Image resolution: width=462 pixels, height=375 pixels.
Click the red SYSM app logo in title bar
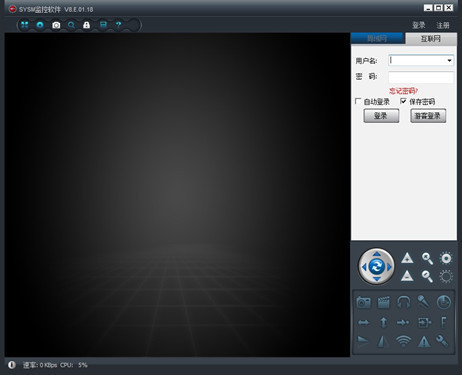13,9
